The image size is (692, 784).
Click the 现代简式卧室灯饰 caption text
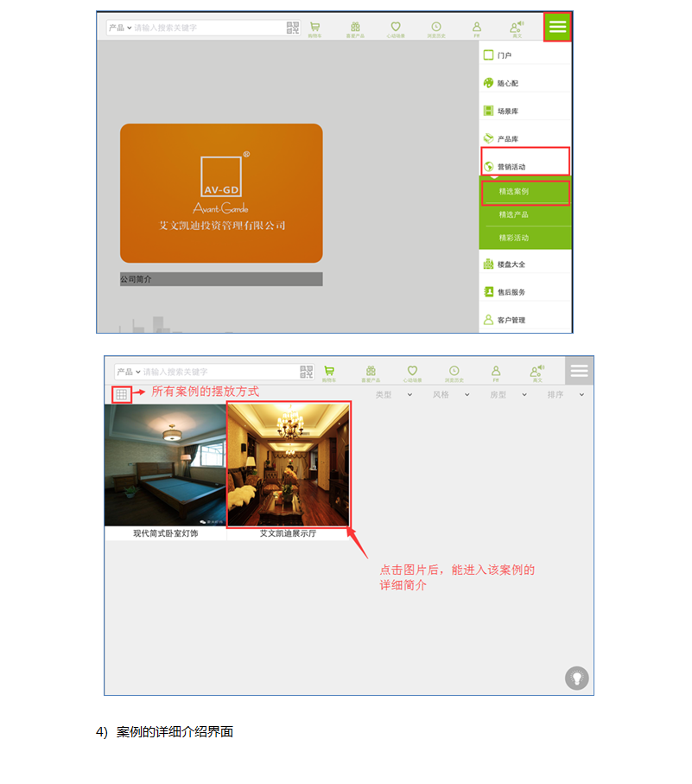pos(165,533)
